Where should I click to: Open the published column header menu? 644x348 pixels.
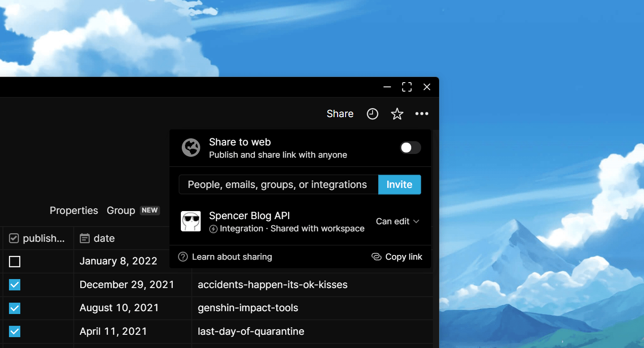tap(38, 238)
